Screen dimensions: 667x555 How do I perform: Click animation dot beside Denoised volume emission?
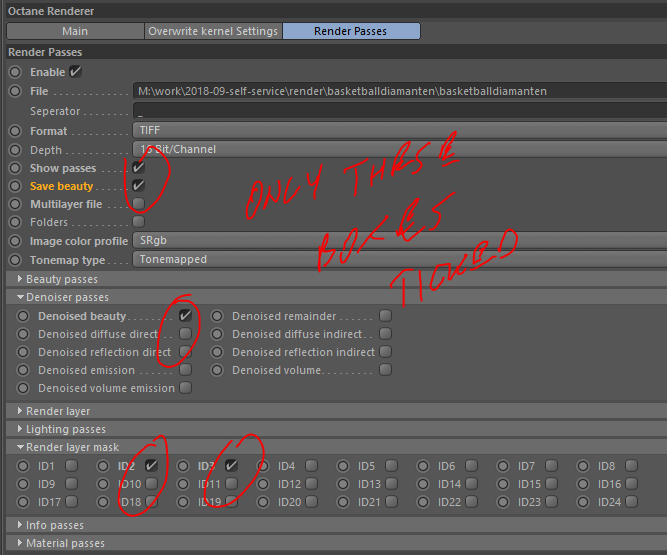click(x=23, y=388)
